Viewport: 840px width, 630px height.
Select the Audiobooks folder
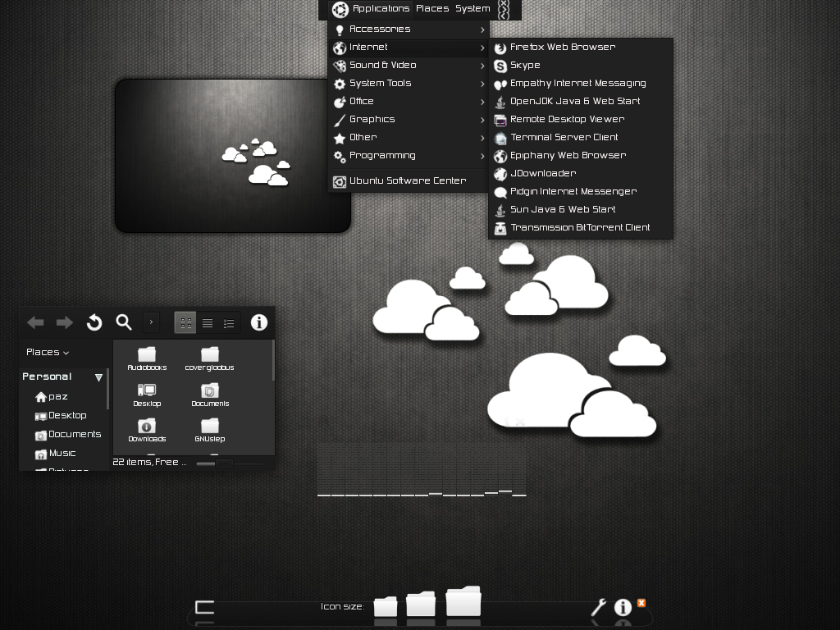[x=147, y=359]
